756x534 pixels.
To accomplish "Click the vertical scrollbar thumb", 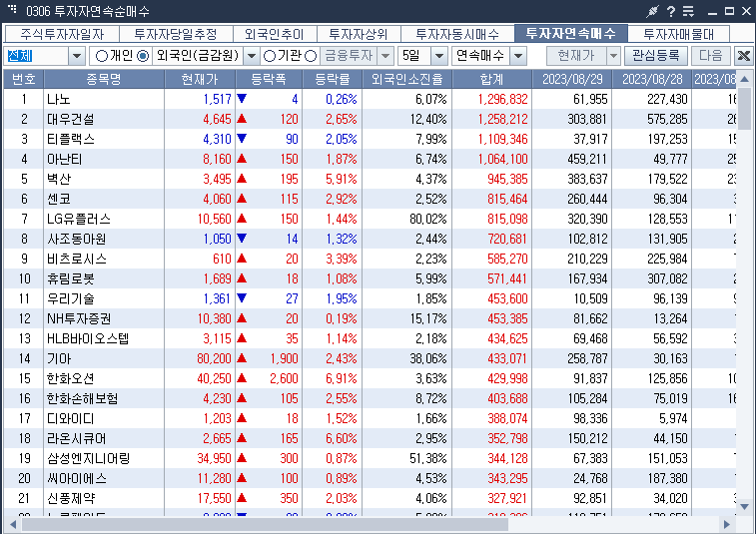I will 744,109.
